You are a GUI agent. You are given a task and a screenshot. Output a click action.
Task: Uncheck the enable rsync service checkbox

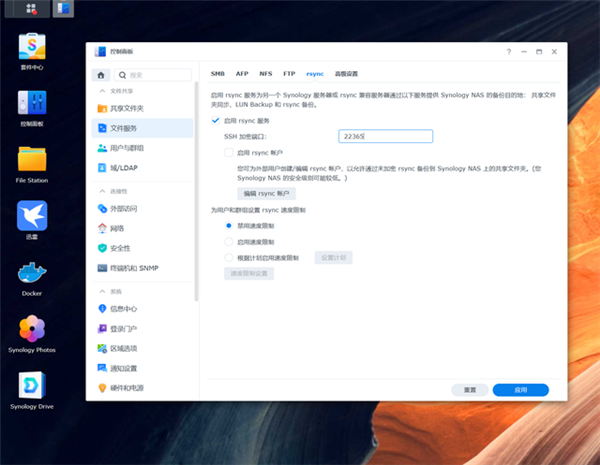pos(215,121)
